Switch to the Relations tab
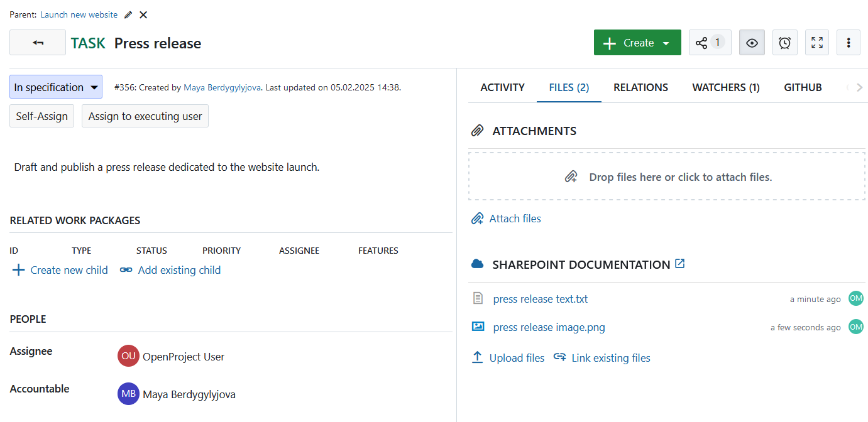The image size is (868, 422). click(640, 87)
